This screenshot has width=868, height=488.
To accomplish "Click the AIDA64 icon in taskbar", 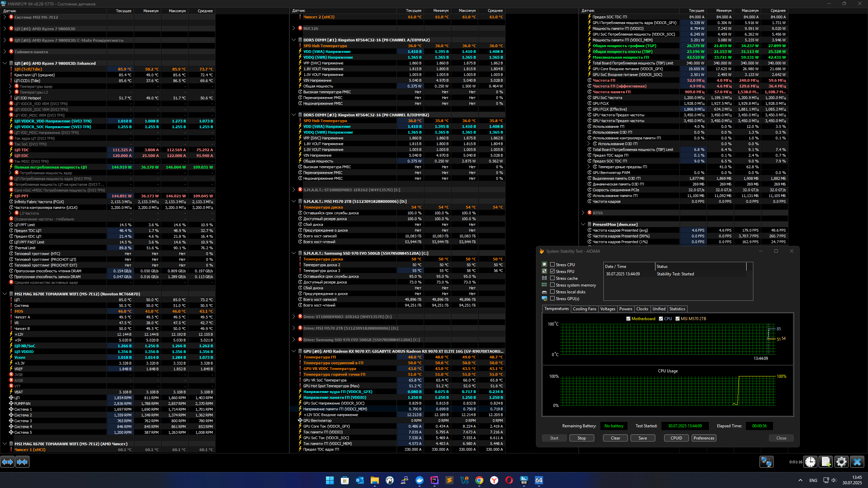I will (539, 480).
